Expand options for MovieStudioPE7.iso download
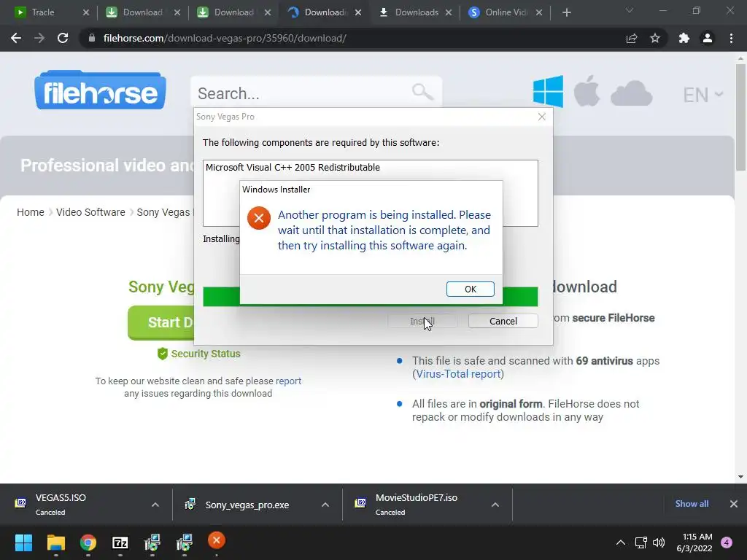 (495, 505)
